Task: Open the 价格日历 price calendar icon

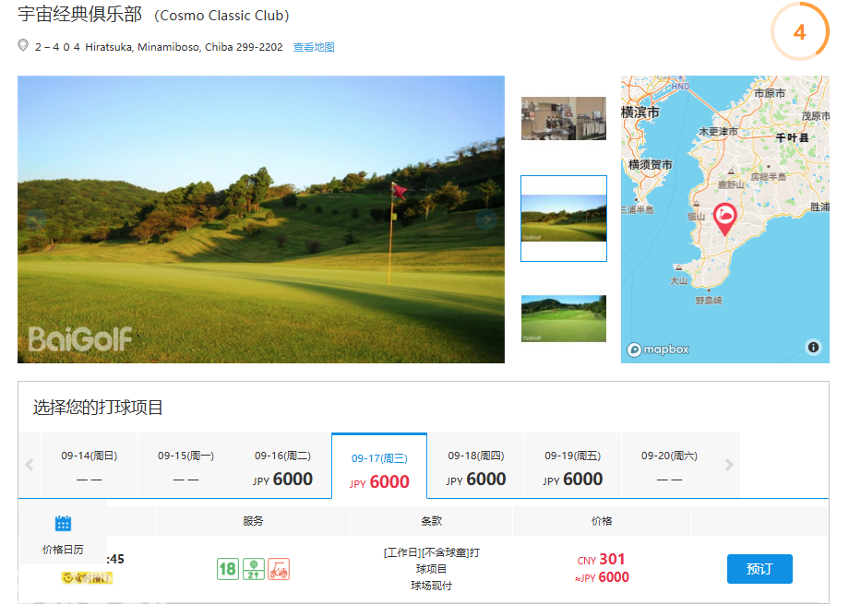Action: tap(63, 524)
